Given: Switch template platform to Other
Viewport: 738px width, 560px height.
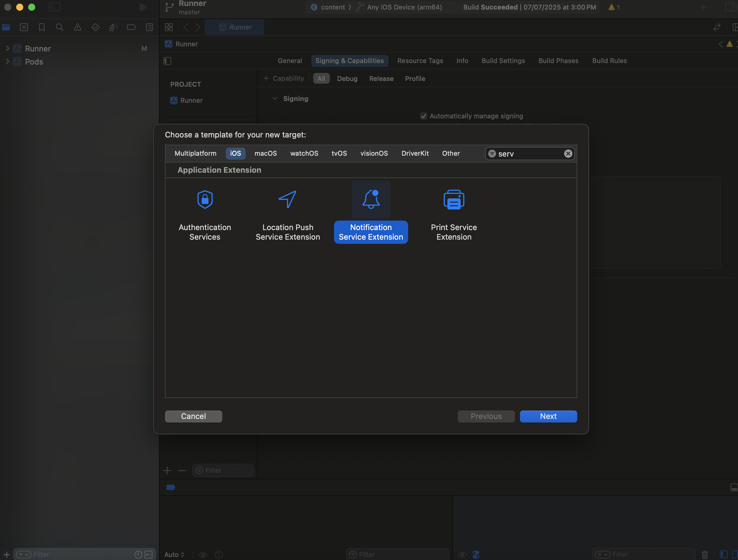Looking at the screenshot, I should coord(451,154).
